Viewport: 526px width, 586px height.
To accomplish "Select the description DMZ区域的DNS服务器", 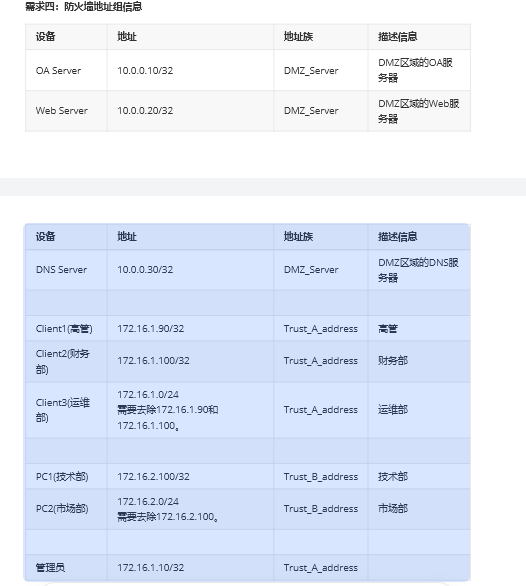I will pos(418,270).
